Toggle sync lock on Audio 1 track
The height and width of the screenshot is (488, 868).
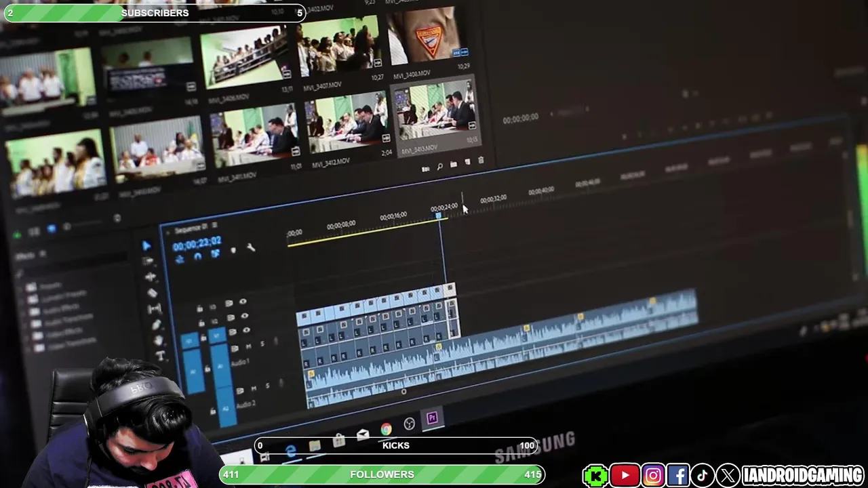[234, 348]
